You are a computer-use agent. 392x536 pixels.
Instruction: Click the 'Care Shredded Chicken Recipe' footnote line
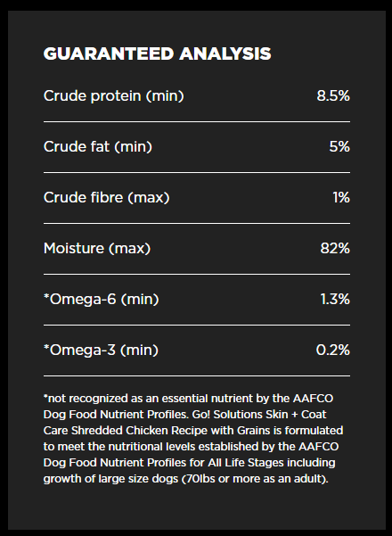coord(193,431)
